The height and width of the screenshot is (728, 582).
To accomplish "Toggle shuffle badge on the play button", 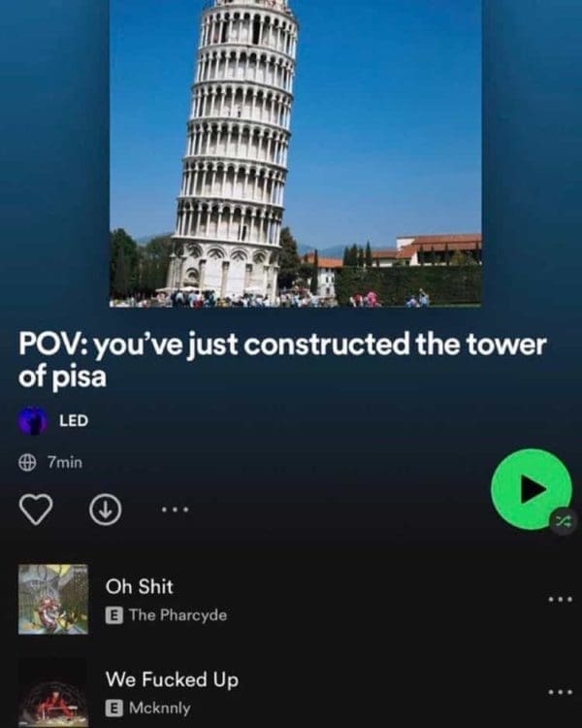I will [x=563, y=521].
